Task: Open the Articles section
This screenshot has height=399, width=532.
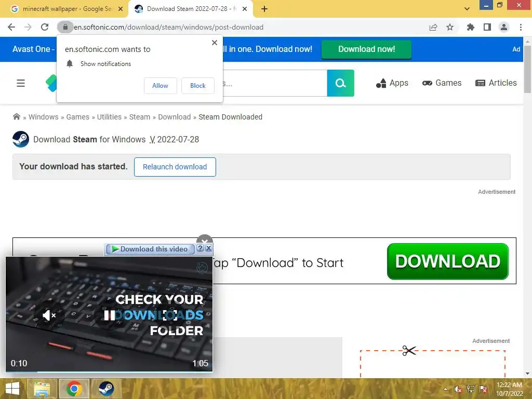Action: (496, 83)
